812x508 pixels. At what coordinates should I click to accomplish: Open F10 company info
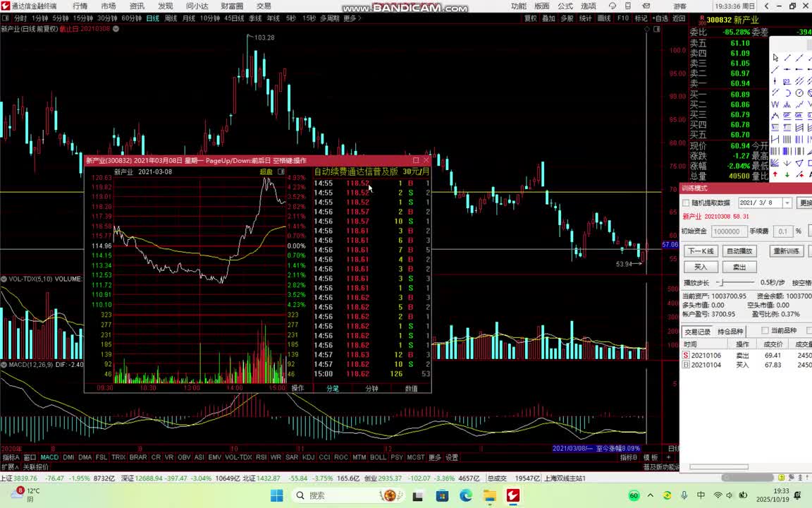(x=623, y=18)
